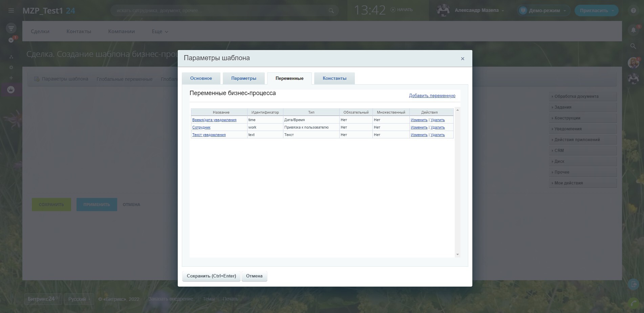Click the variables list scrollbar up arrow
The height and width of the screenshot is (313, 644).
click(x=457, y=110)
